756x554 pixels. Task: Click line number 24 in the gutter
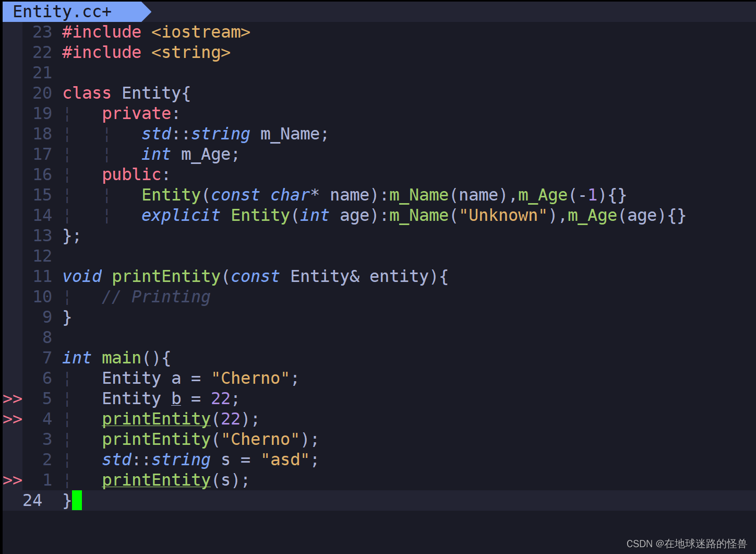click(x=32, y=500)
